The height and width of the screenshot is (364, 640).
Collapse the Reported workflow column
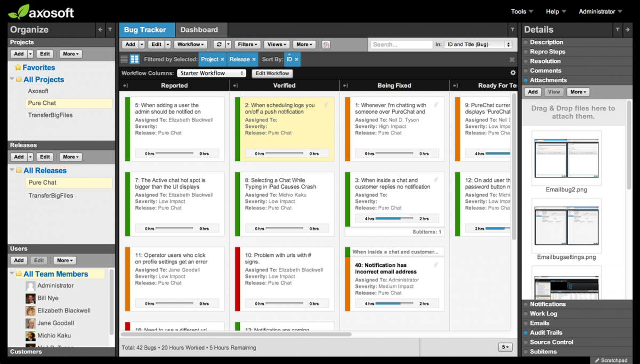click(x=126, y=85)
